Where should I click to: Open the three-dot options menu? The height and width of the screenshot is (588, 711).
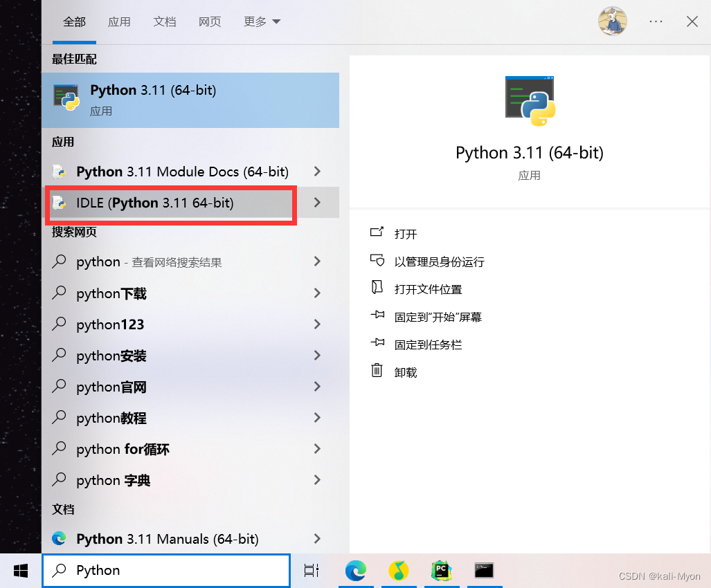pos(656,21)
